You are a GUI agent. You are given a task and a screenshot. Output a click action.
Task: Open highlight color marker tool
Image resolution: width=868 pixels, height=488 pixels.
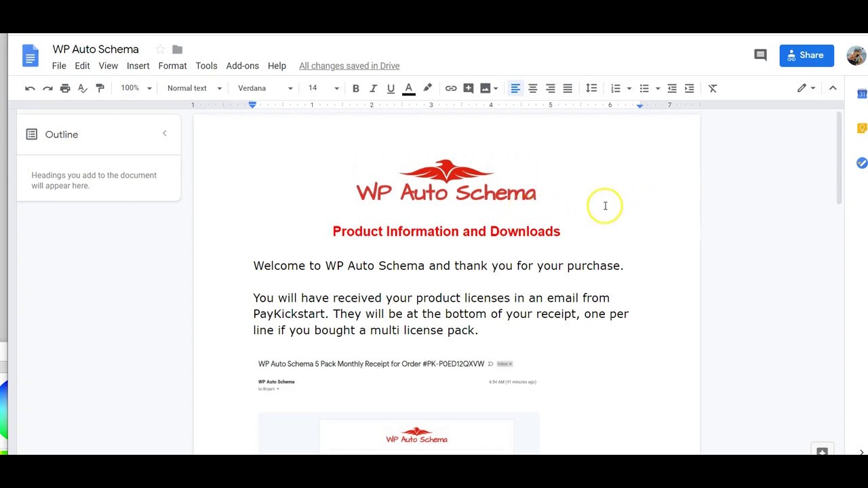(427, 88)
